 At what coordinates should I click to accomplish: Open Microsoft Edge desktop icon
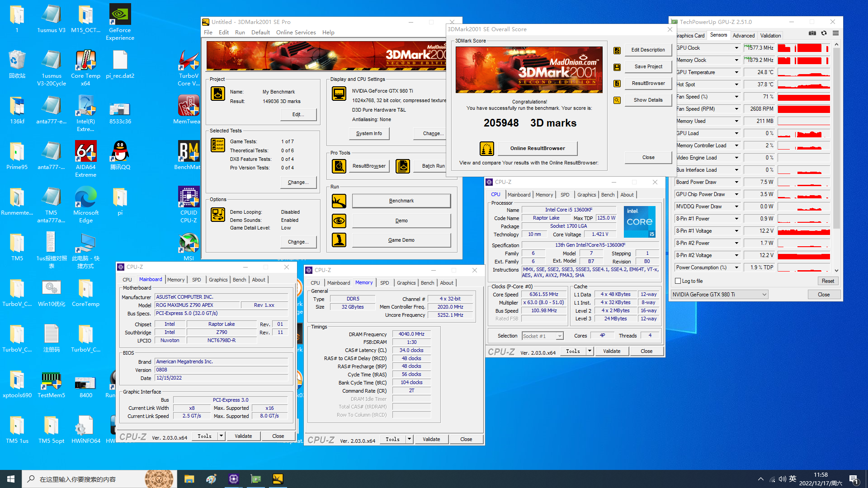tap(85, 204)
